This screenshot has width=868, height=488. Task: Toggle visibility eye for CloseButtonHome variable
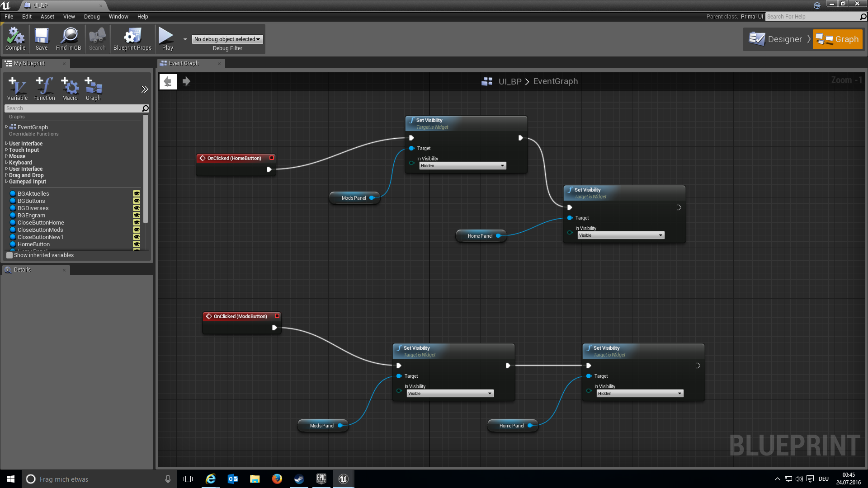(x=137, y=222)
